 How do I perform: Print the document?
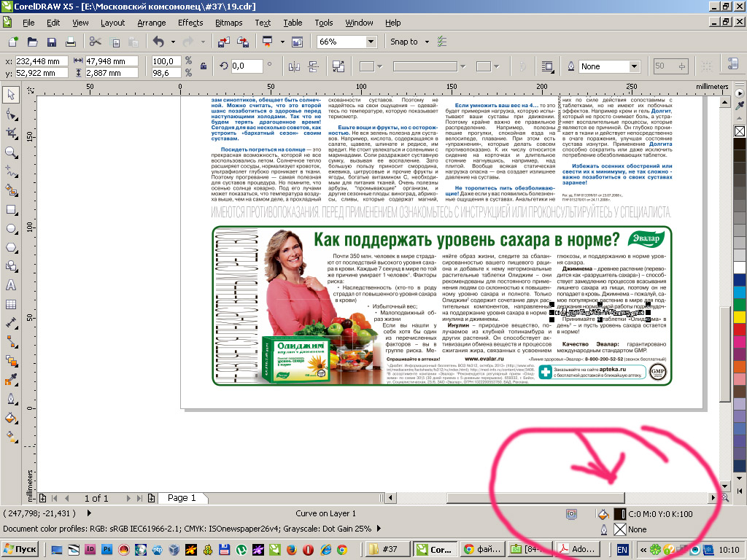71,42
